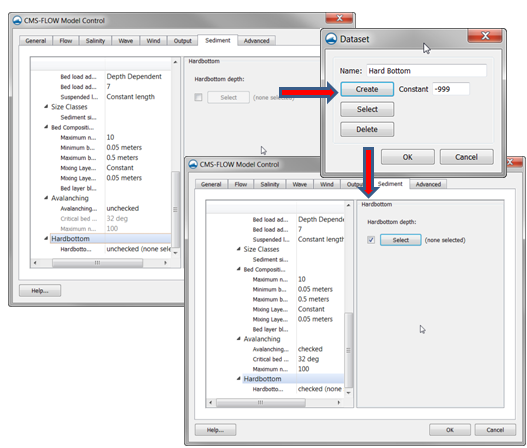
Task: Close the Dataset dialog with X button
Action: [x=485, y=36]
